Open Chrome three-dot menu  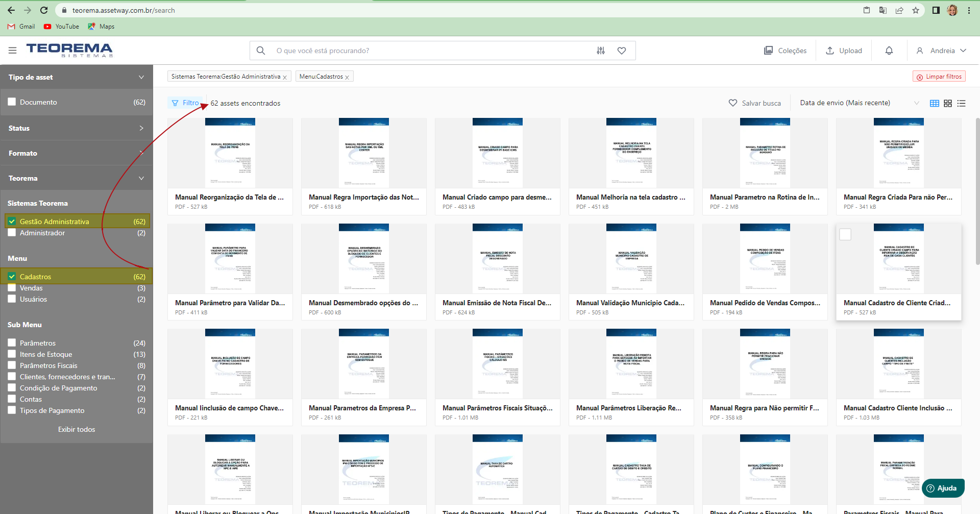[969, 10]
